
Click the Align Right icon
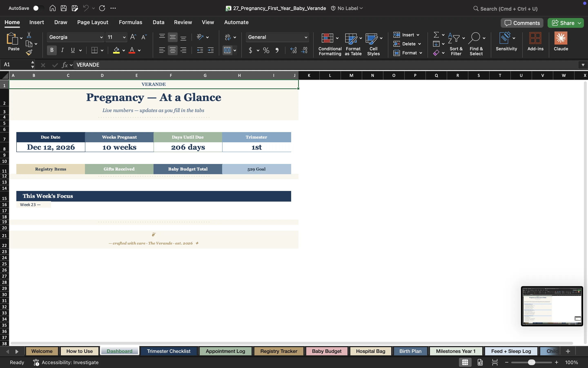click(184, 50)
